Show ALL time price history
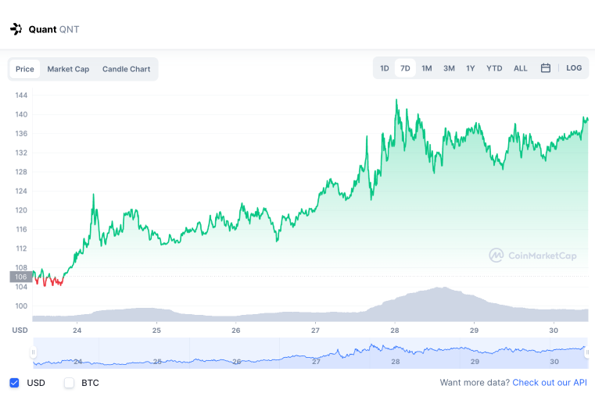603x399 pixels. coord(520,68)
